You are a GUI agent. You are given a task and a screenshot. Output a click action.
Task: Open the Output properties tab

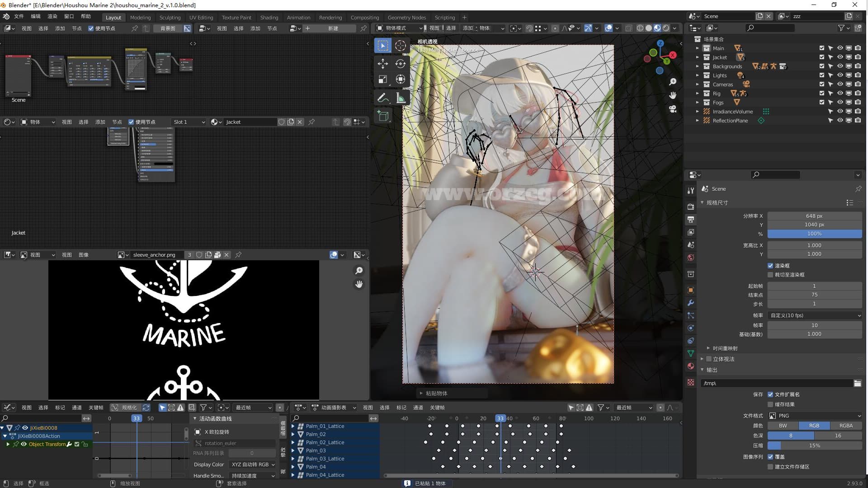click(x=690, y=220)
